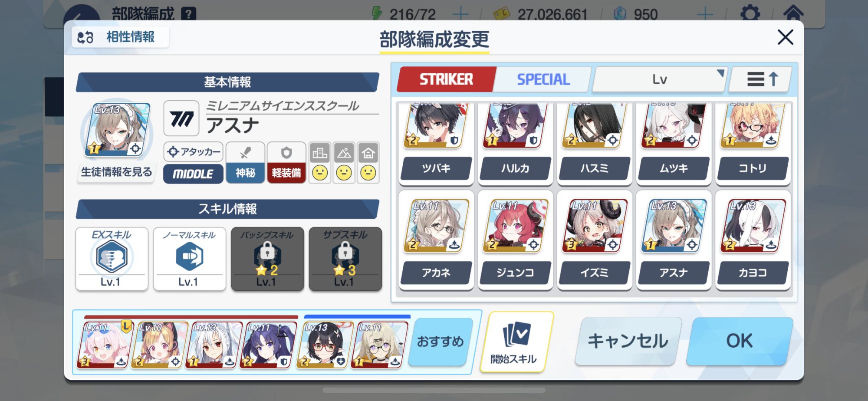Tap the locked サブスキル icon
Viewport: 868px width, 401px height.
[x=345, y=254]
